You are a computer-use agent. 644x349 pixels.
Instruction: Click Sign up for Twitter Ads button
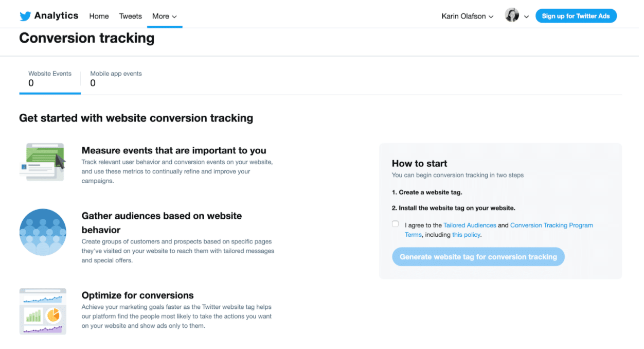[x=576, y=16]
